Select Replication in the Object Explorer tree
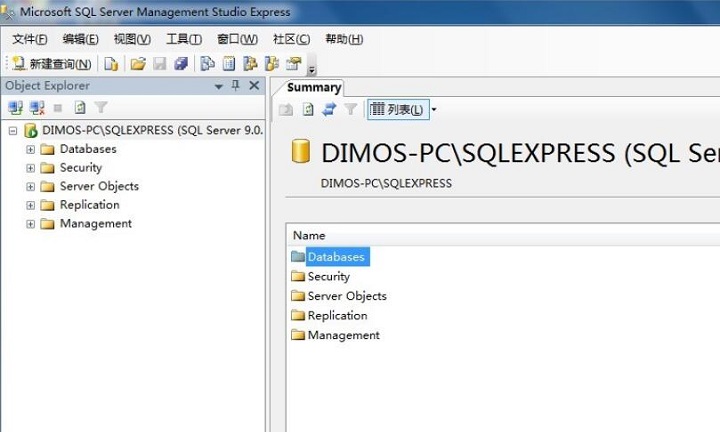The height and width of the screenshot is (432, 720). coord(90,205)
